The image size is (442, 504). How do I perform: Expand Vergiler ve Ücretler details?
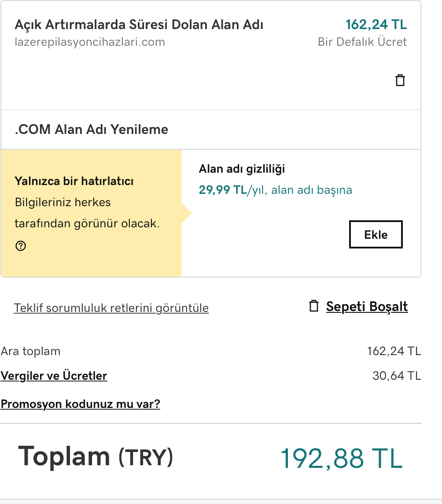(x=54, y=376)
